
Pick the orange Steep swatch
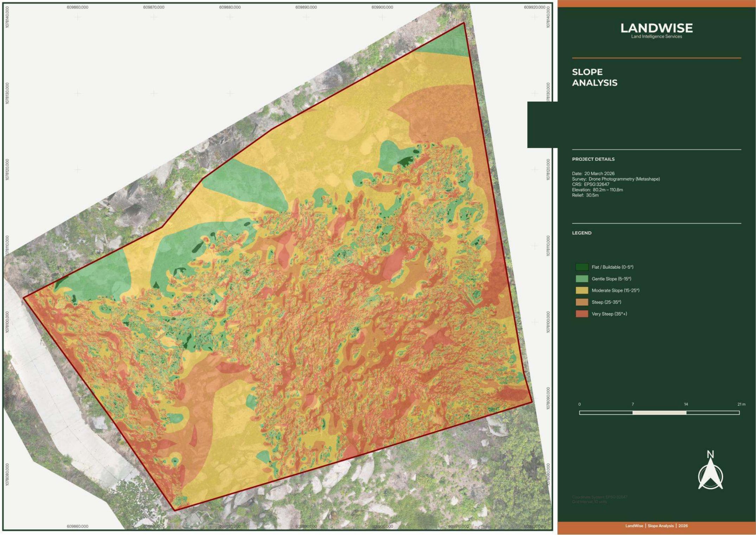click(582, 302)
